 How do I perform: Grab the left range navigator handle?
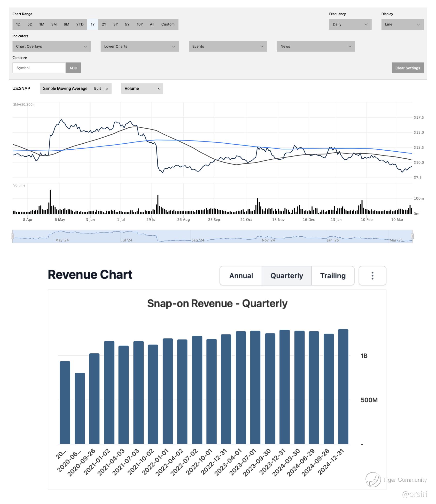click(x=12, y=236)
